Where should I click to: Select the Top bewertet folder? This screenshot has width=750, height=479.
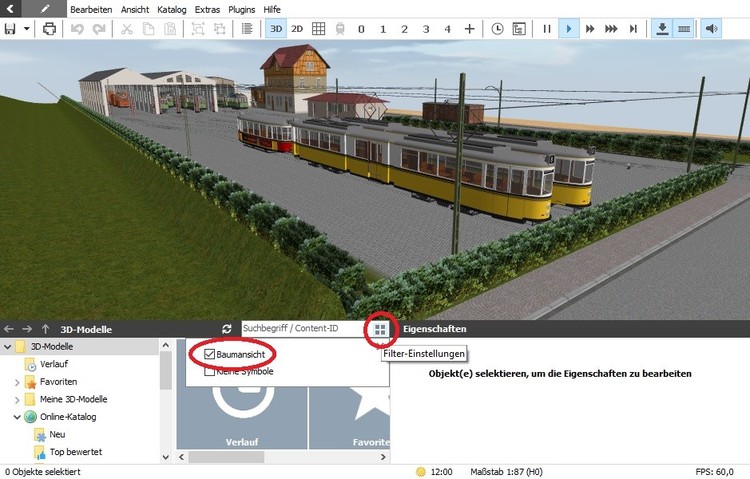coord(76,452)
